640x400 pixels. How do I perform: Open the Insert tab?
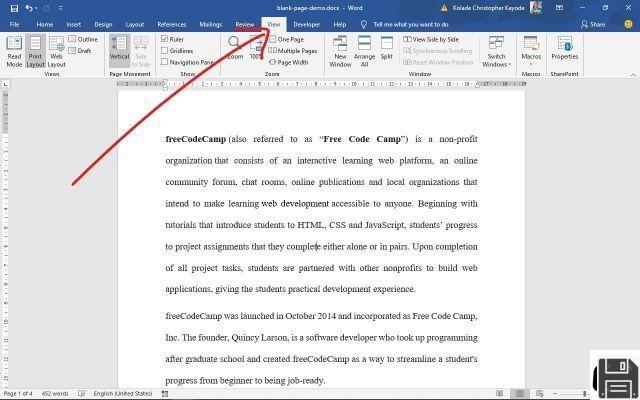click(74, 24)
